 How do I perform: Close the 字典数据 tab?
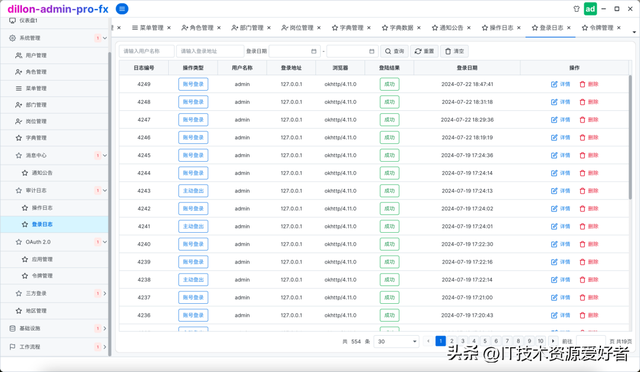(x=419, y=28)
